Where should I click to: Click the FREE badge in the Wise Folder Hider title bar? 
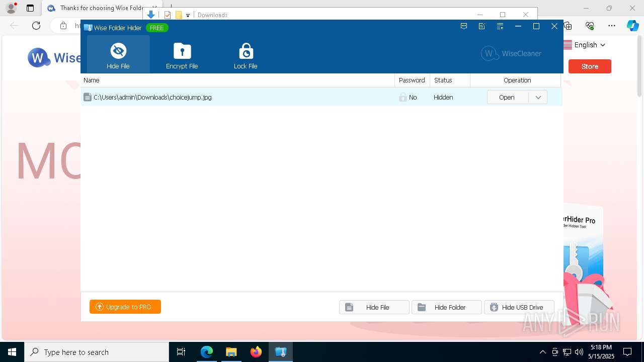(x=157, y=28)
